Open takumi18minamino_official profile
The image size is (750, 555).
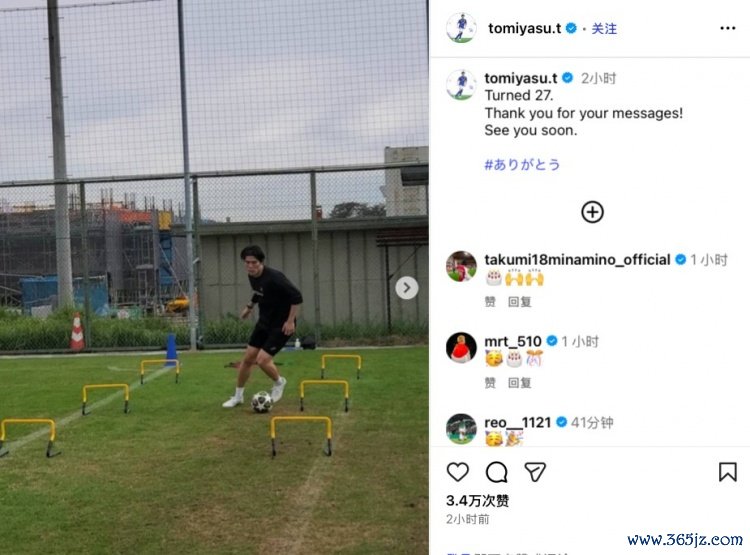[577, 259]
